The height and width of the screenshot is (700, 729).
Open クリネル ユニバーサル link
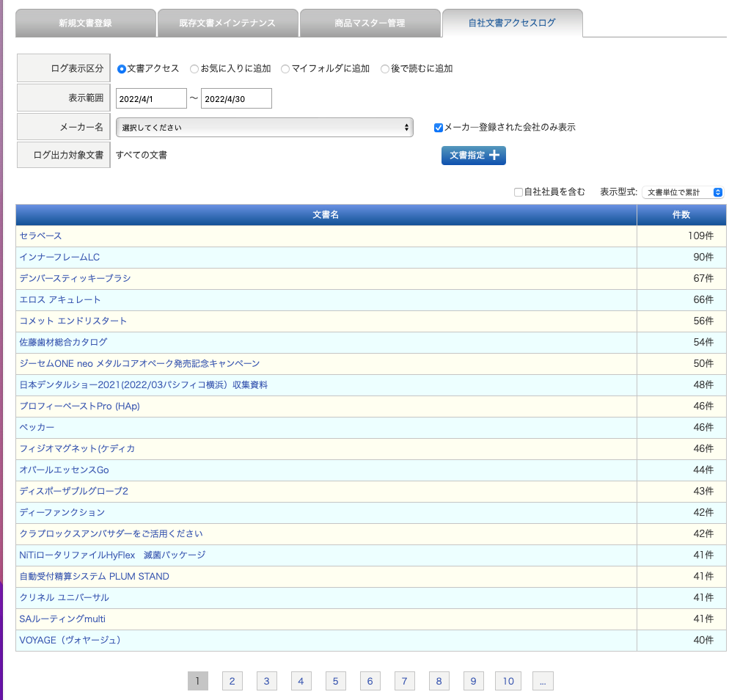(x=64, y=598)
